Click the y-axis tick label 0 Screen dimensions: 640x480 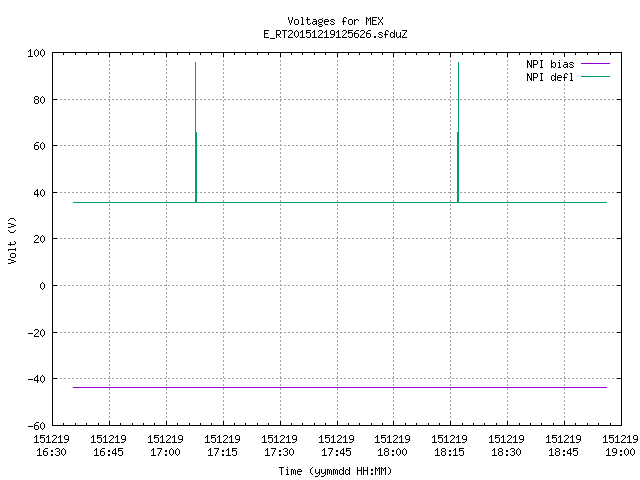coord(42,286)
